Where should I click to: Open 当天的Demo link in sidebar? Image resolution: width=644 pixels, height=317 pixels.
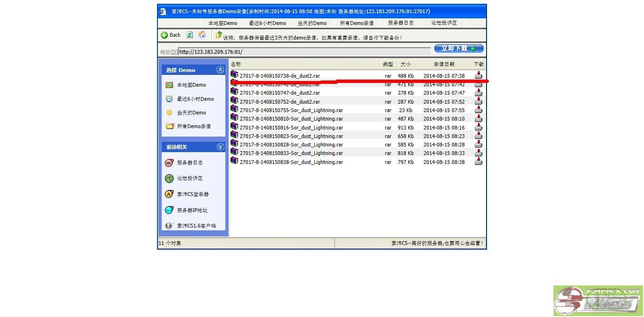click(191, 113)
